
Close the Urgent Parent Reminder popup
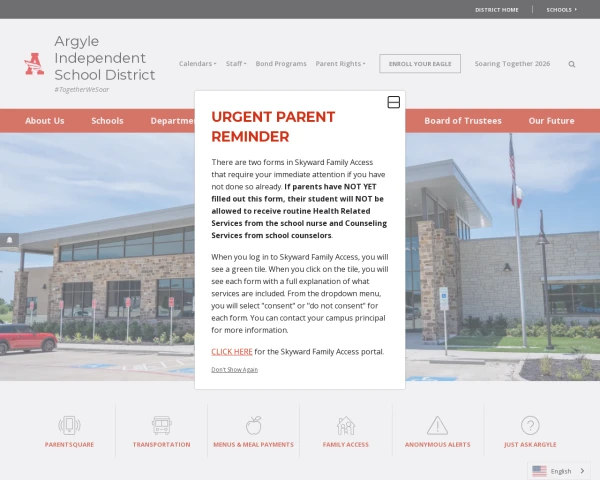393,102
